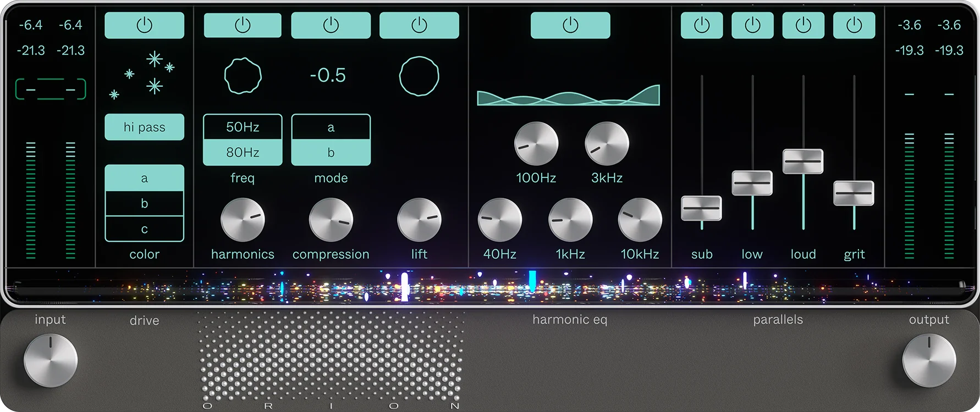Click the input gain knob
The width and height of the screenshot is (980, 412).
point(51,360)
